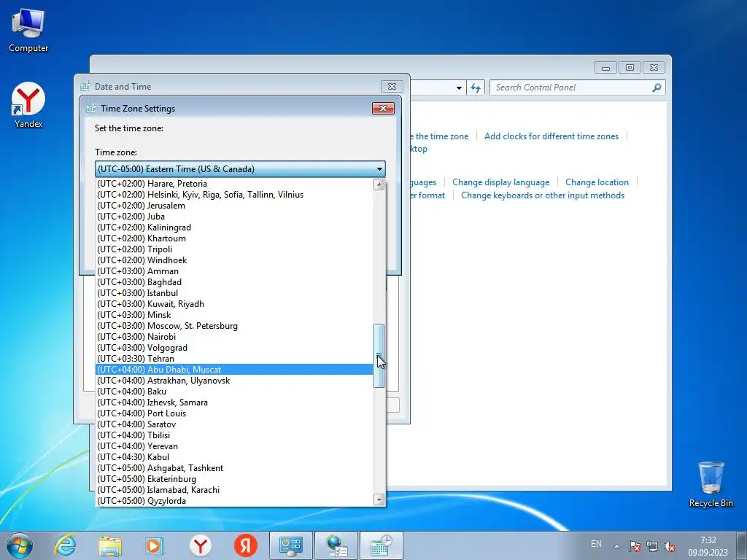Click the search magnifier in Control Panel

pyautogui.click(x=657, y=87)
